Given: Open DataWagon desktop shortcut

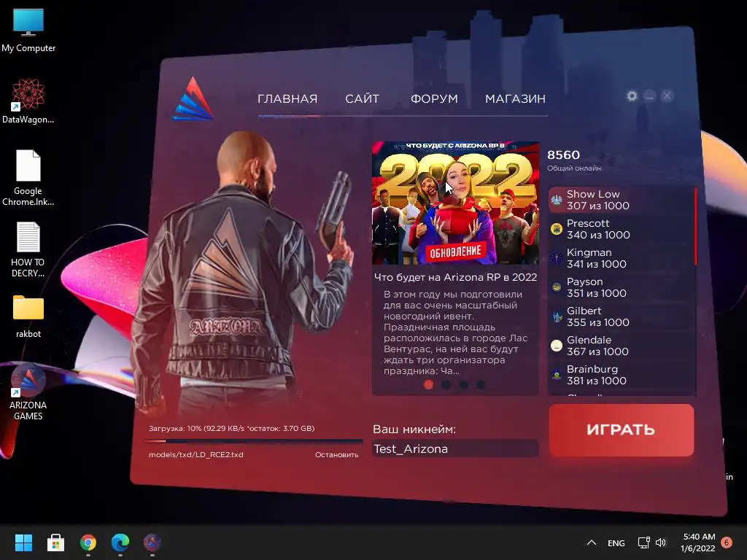Looking at the screenshot, I should (28, 101).
